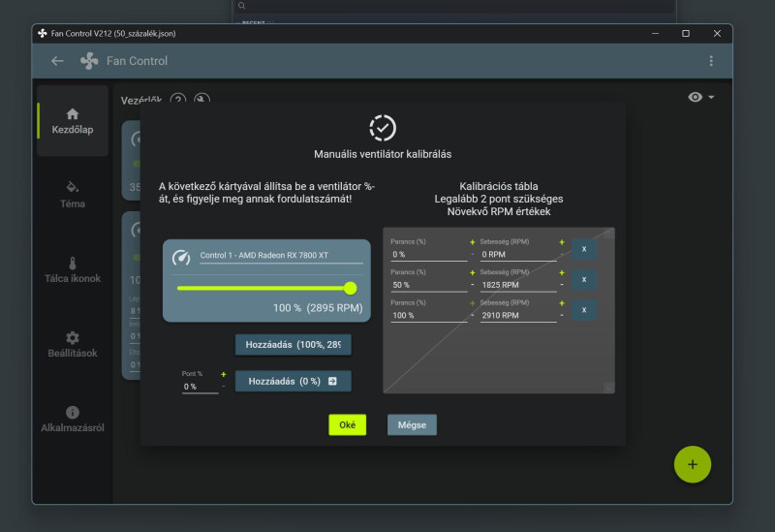This screenshot has height=532, width=775.
Task: Increase 1825 RPM speed with plus
Action: 562,273
